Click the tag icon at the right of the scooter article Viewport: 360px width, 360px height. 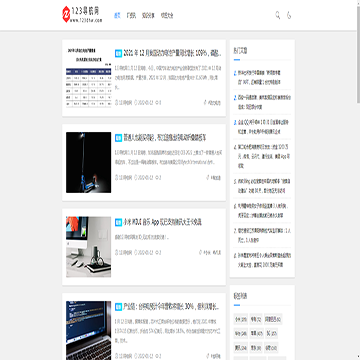(x=208, y=178)
